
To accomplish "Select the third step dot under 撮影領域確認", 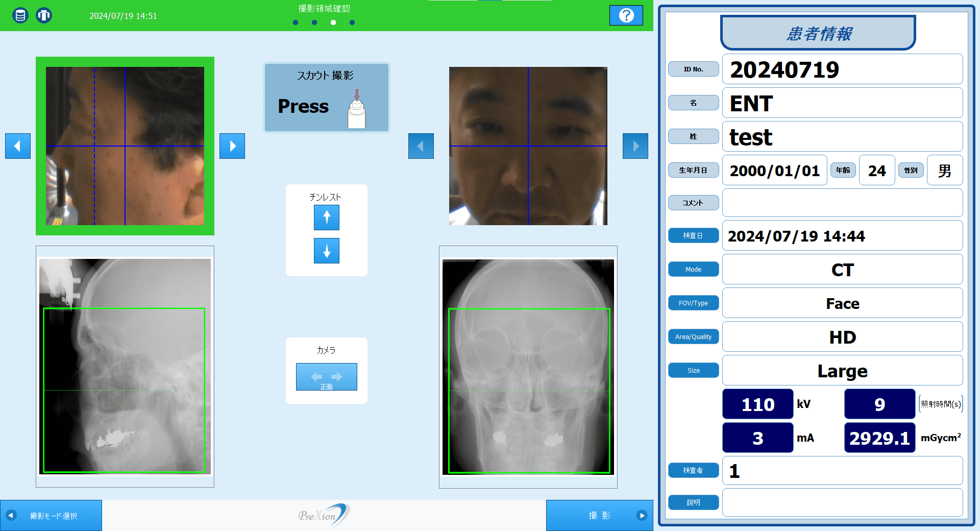I will 333,22.
